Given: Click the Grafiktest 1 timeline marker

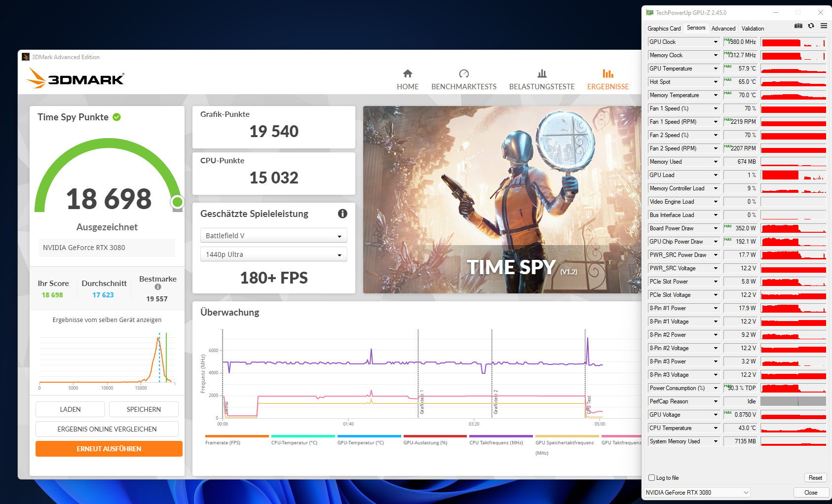Looking at the screenshot, I should tap(422, 402).
